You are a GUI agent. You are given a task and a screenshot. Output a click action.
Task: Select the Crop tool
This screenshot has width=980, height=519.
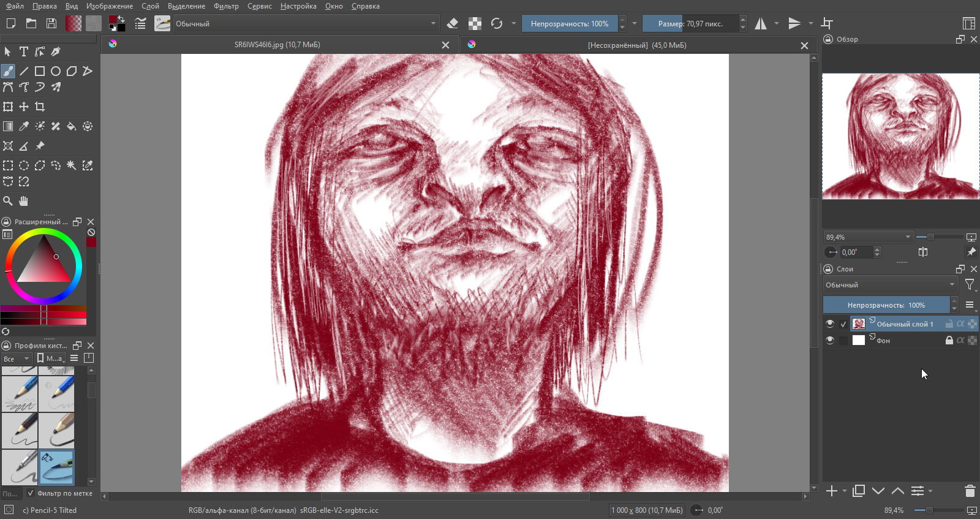point(40,107)
